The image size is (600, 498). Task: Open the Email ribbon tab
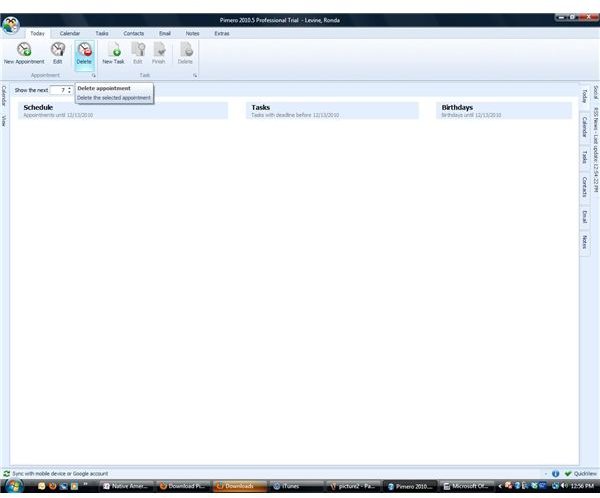[165, 33]
